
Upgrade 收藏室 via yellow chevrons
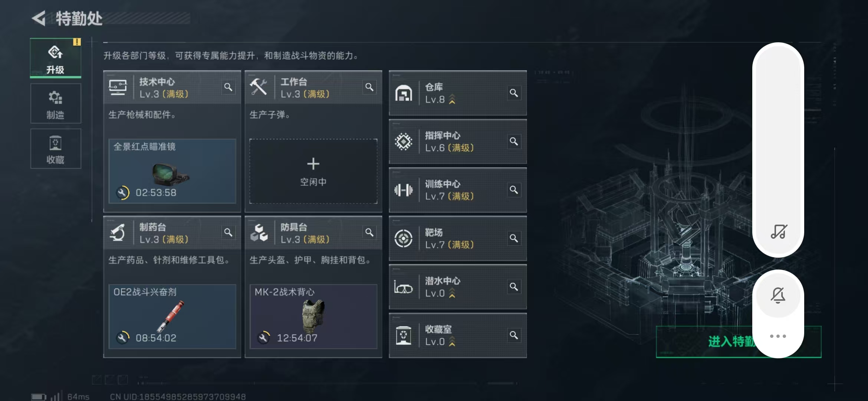(452, 342)
